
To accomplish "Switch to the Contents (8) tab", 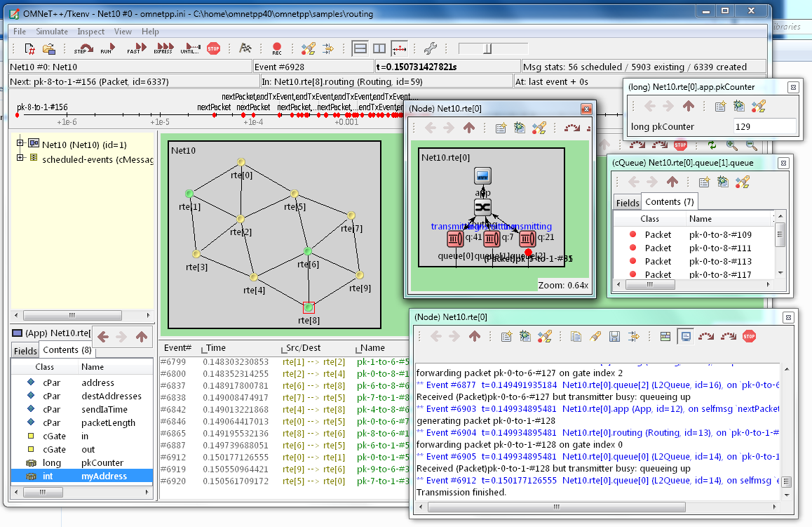I will [67, 349].
